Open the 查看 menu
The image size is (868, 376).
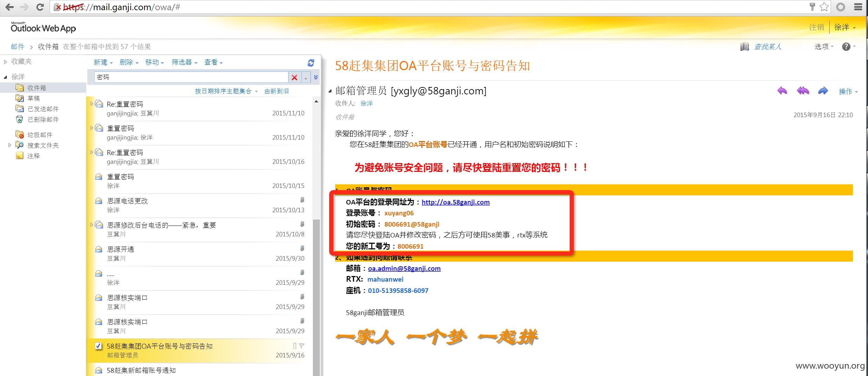click(x=213, y=62)
